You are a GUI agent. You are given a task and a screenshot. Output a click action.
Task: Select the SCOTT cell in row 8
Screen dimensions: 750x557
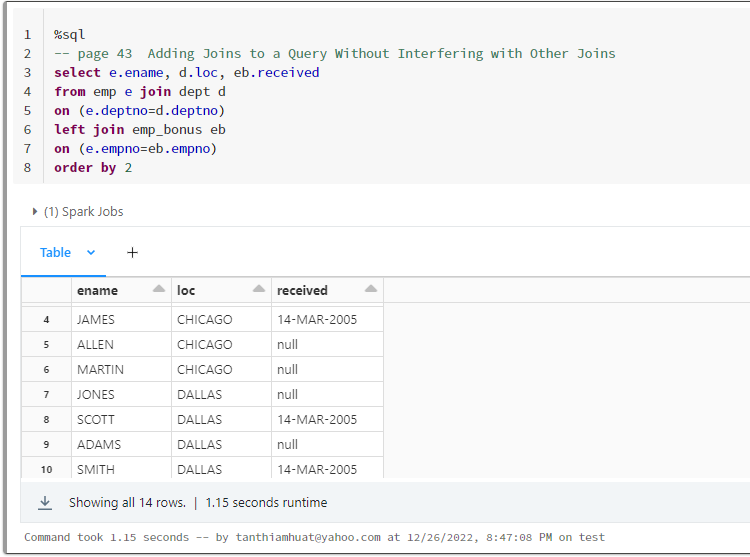point(96,420)
